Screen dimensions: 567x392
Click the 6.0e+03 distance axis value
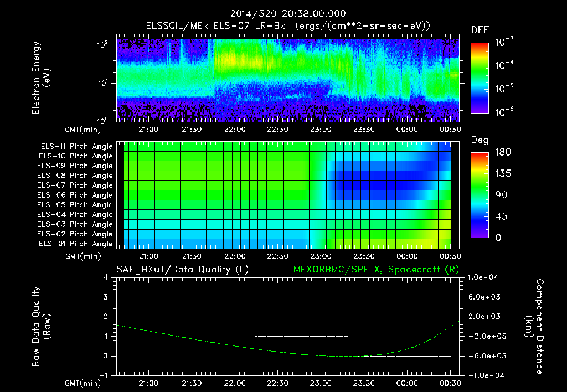click(485, 297)
